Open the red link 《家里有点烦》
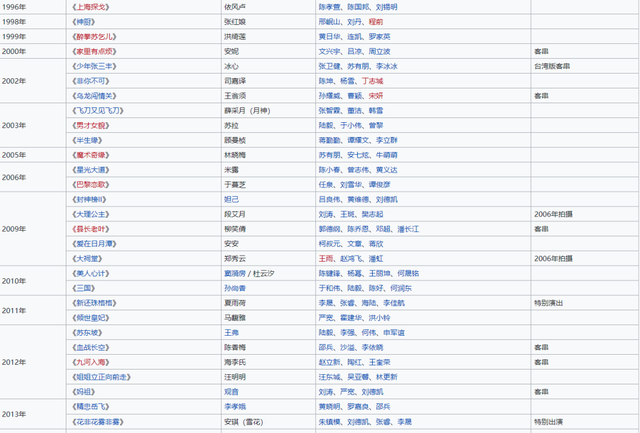The width and height of the screenshot is (640, 433). coord(94,51)
